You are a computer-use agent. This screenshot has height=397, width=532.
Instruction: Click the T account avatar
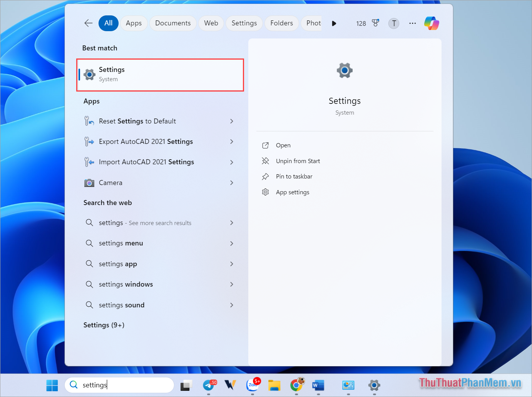coord(393,23)
